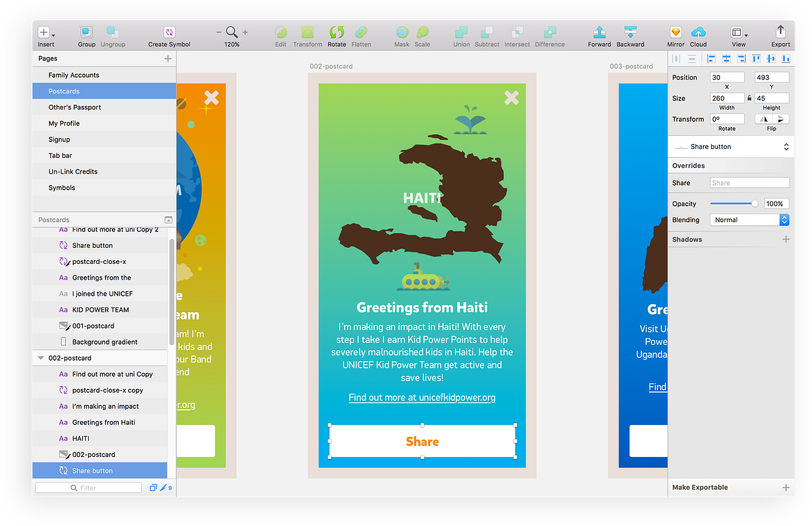Open the Family Accounts page

[x=104, y=75]
